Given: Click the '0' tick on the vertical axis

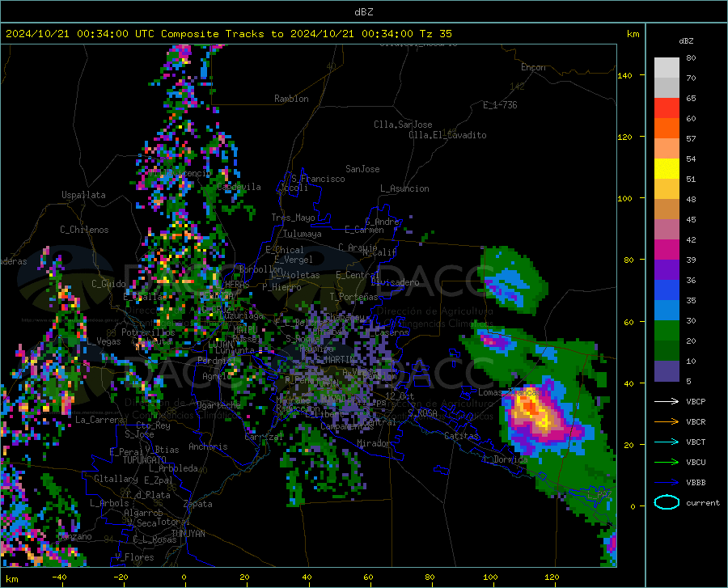Looking at the screenshot, I should pos(633,506).
